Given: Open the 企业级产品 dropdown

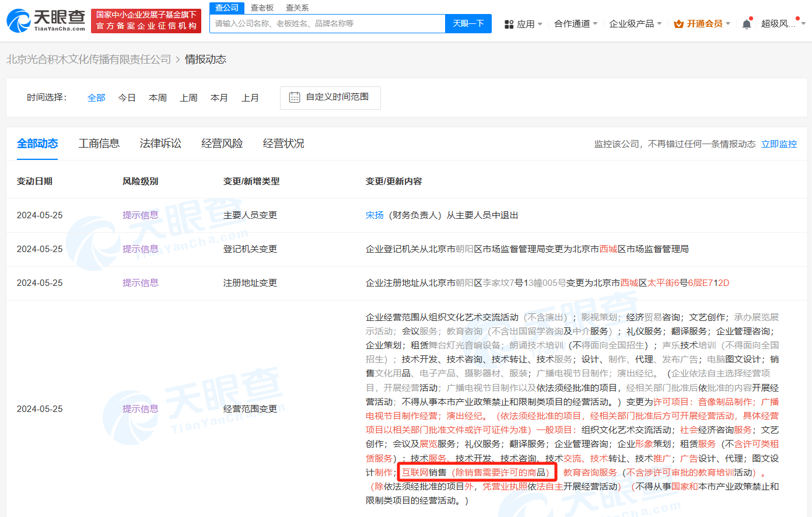Looking at the screenshot, I should tap(632, 23).
